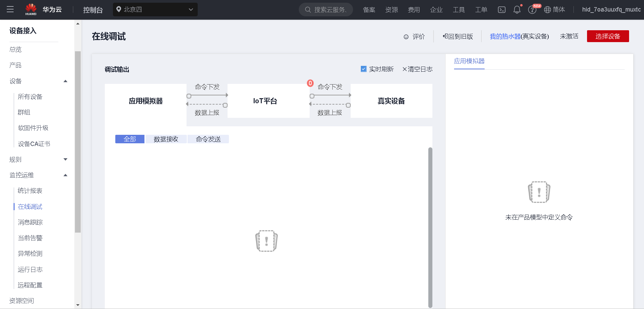The height and width of the screenshot is (309, 644).
Task: Click the Huawei Cloud logo
Action: (x=43, y=10)
